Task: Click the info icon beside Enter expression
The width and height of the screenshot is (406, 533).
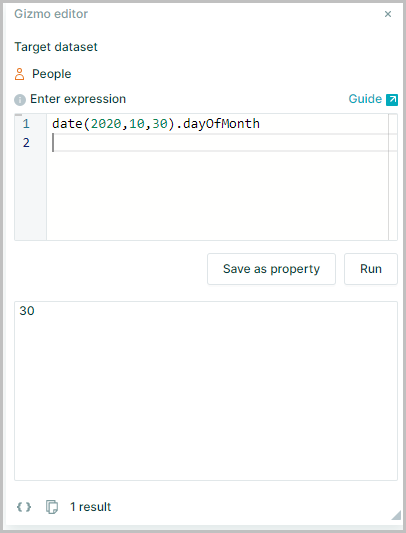Action: (20, 100)
